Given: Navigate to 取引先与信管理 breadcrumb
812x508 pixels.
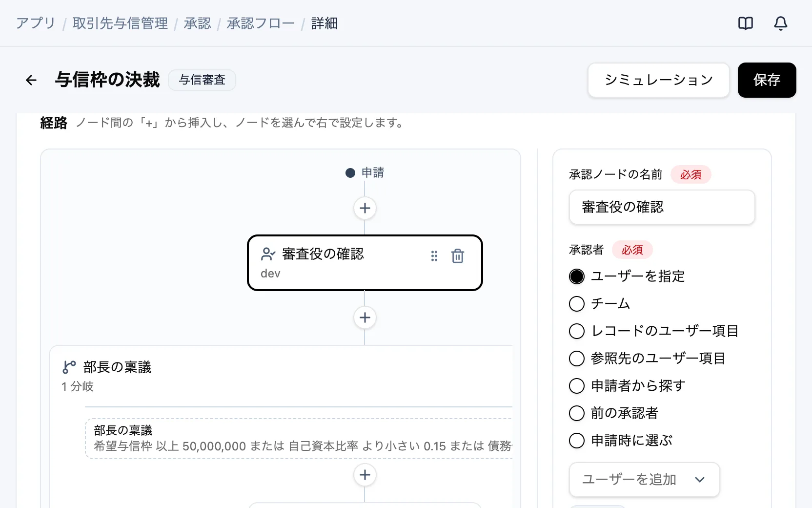Looking at the screenshot, I should click(x=120, y=23).
